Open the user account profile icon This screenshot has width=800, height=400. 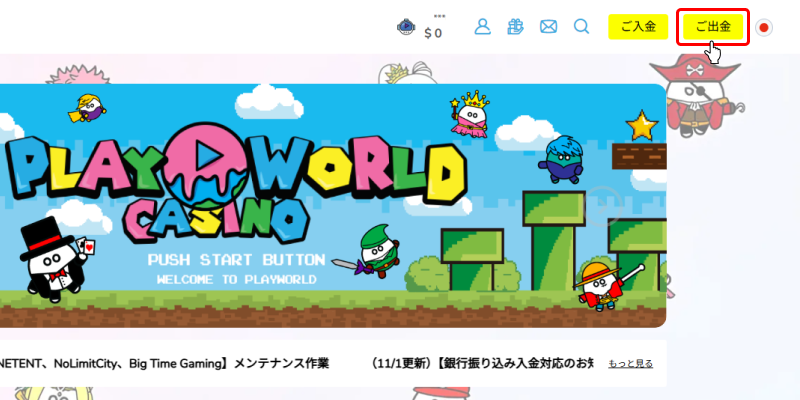482,27
